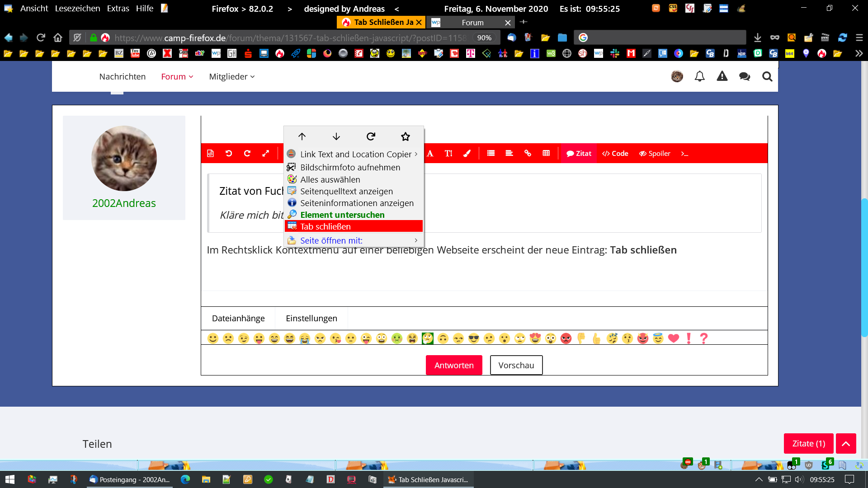The image size is (868, 488).
Task: Toggle the editor source-code view icon
Action: [x=210, y=154]
